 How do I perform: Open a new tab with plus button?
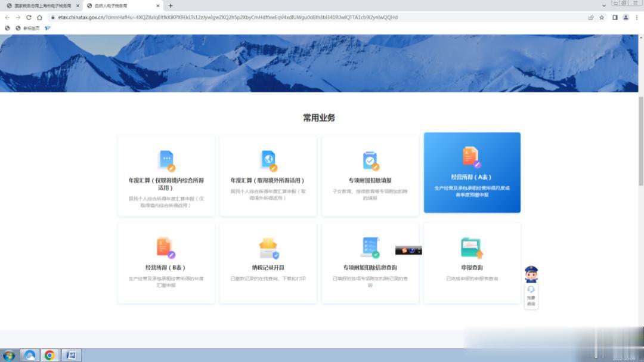click(x=171, y=6)
